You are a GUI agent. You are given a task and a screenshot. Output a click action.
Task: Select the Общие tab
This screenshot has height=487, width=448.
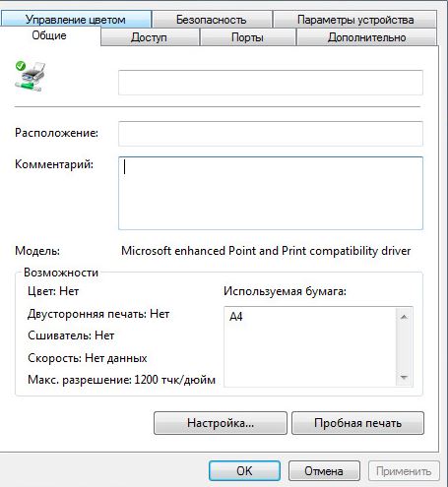click(49, 35)
